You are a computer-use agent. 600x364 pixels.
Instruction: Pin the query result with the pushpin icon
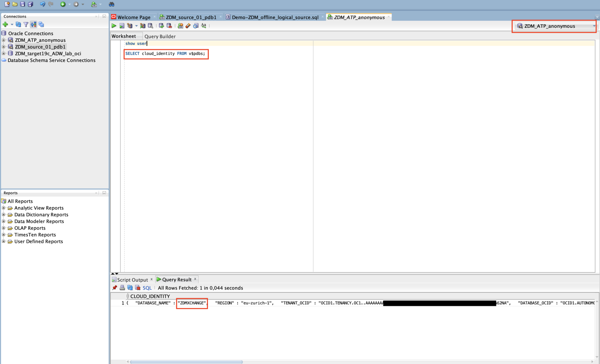115,288
